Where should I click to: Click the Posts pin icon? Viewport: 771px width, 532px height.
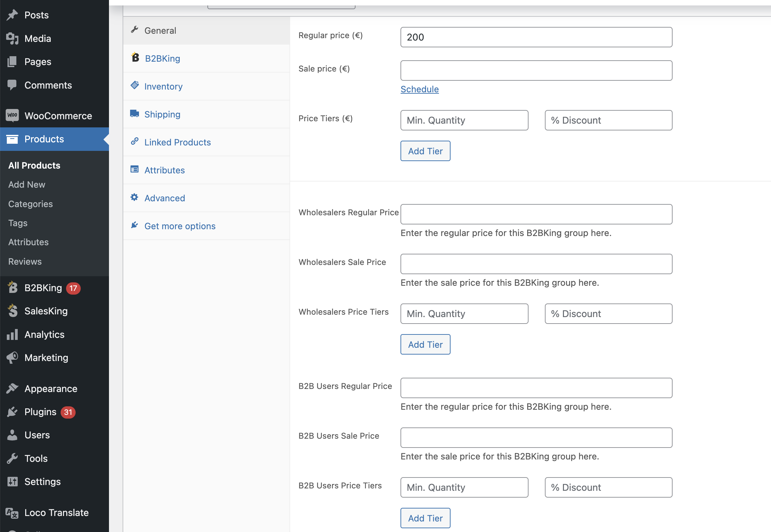12,15
